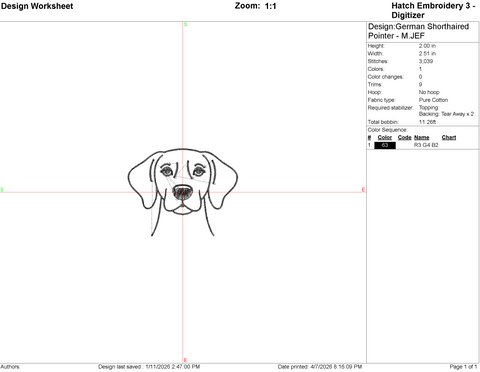Viewport: 480px width, 372px height.
Task: Click the 'Code' column header
Action: (405, 137)
